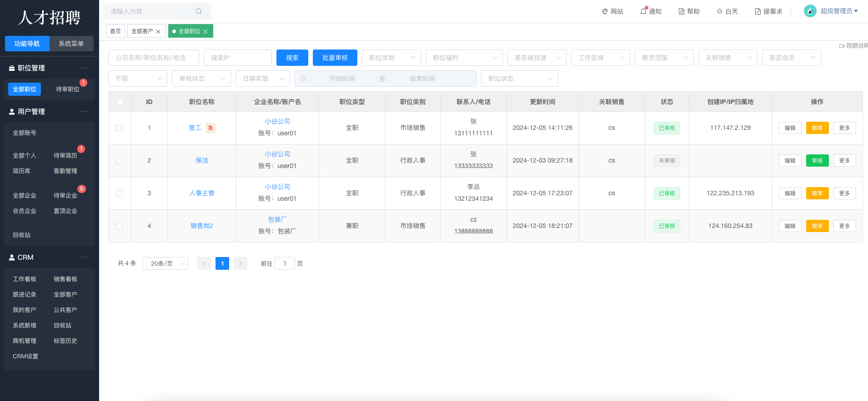Toggle the 白天 day mode sun icon
The height and width of the screenshot is (401, 868).
coord(720,11)
